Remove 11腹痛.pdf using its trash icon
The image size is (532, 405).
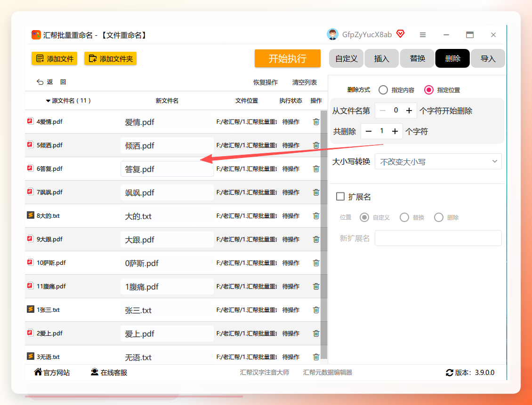point(316,286)
